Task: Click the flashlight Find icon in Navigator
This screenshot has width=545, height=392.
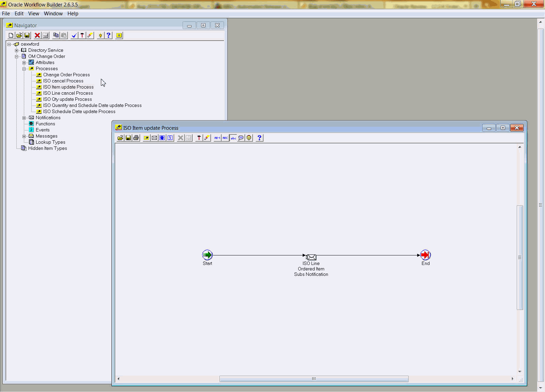Action: pyautogui.click(x=90, y=35)
